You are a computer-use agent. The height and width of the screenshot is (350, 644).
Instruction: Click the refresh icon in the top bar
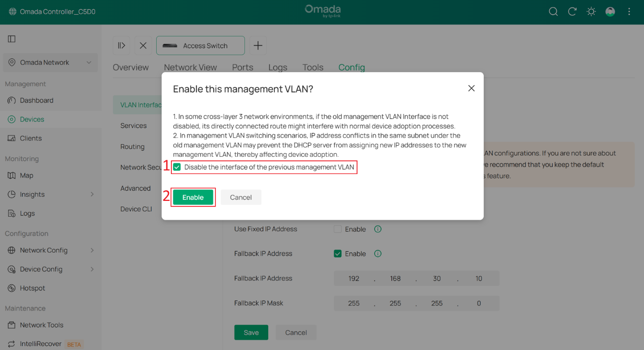pyautogui.click(x=572, y=11)
